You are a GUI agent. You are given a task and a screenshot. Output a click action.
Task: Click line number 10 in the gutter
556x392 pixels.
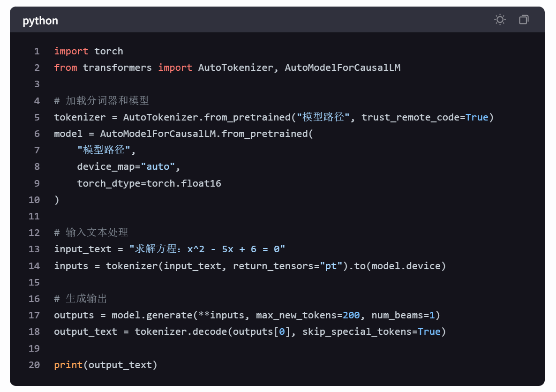coord(34,200)
